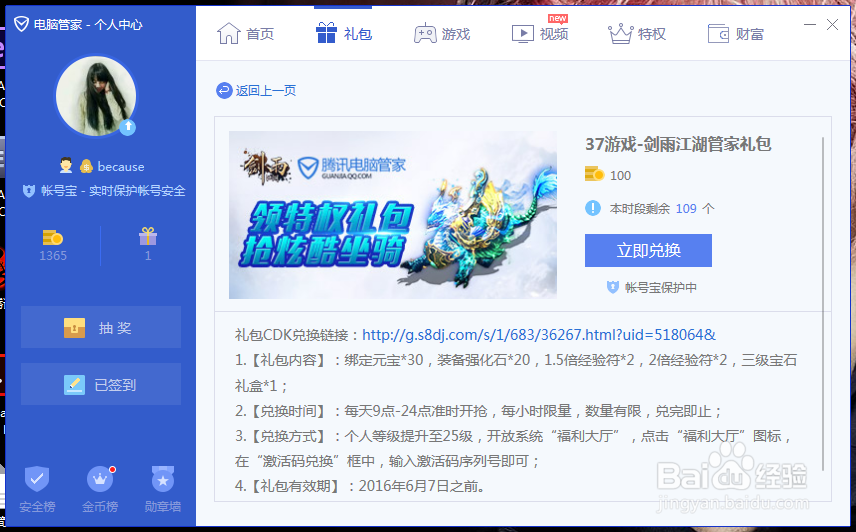Image resolution: width=856 pixels, height=532 pixels.
Task: Click the back arrow circle icon
Action: pyautogui.click(x=224, y=91)
